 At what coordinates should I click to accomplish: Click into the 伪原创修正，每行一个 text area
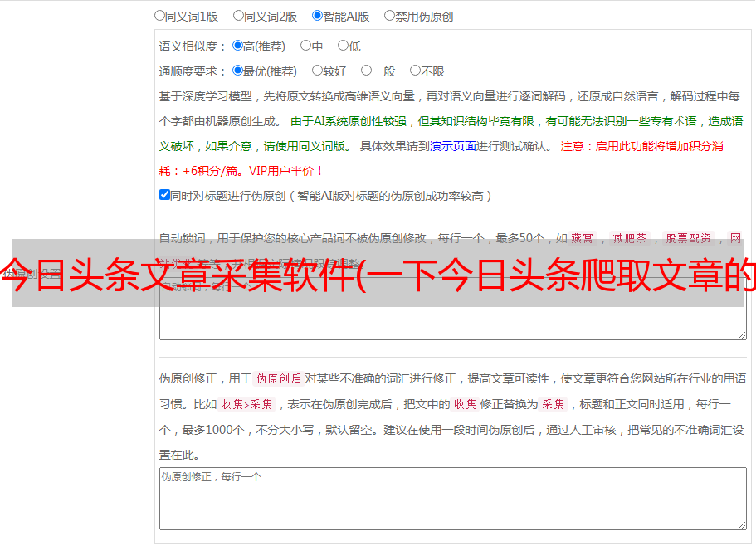pos(453,499)
